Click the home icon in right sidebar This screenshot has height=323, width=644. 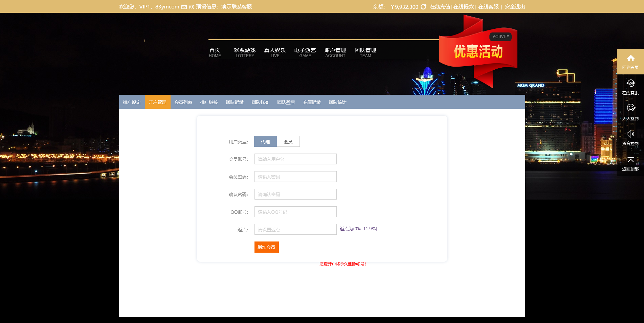pyautogui.click(x=630, y=58)
